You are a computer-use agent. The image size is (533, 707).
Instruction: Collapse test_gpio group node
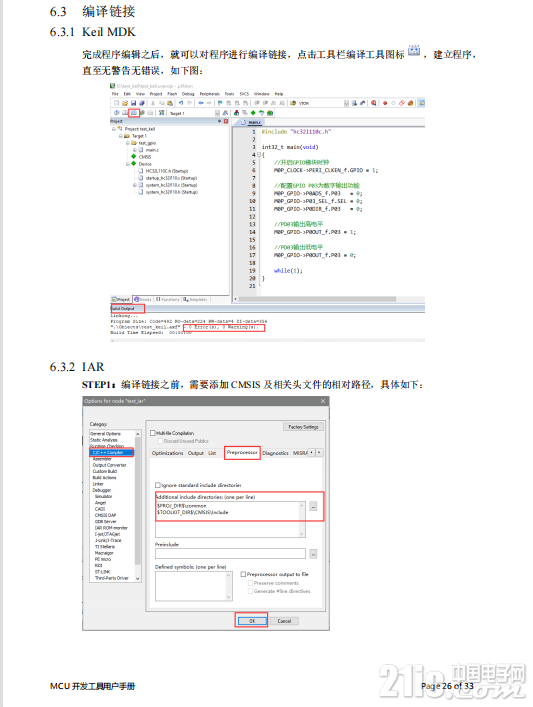point(128,143)
